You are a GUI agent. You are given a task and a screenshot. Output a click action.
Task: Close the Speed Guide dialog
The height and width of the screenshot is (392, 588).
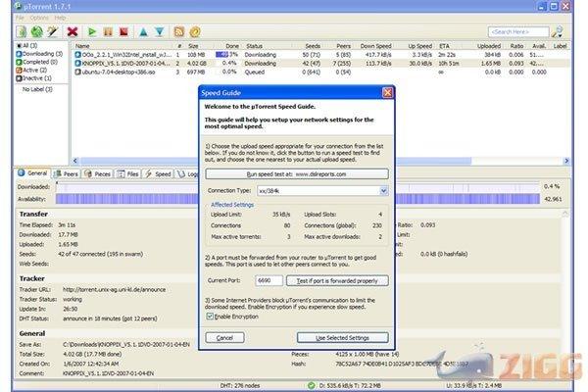pos(387,92)
